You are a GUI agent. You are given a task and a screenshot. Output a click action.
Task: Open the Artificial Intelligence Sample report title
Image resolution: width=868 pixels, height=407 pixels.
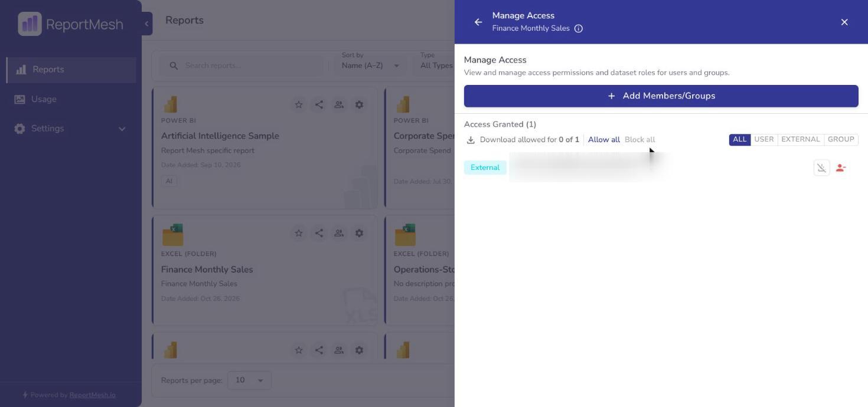click(x=220, y=136)
